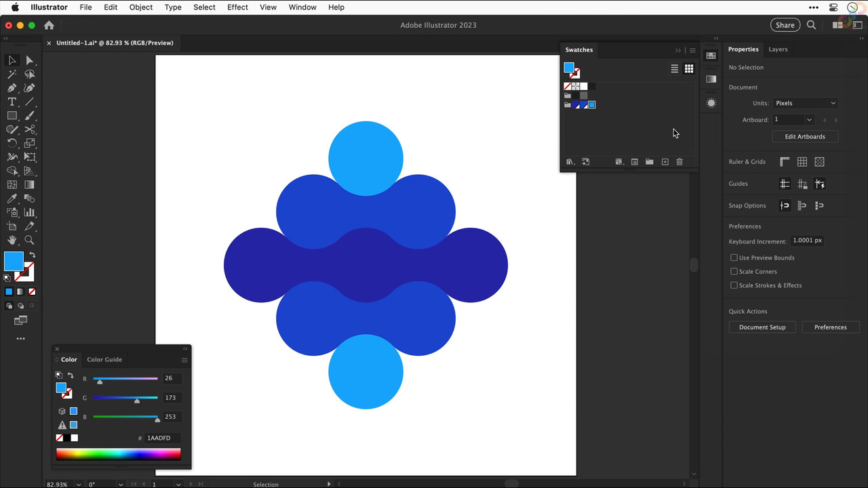Click the Preferences button
This screenshot has width=868, height=488.
[831, 327]
